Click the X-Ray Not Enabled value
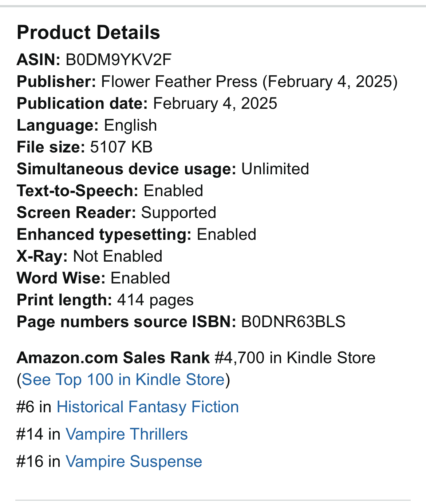 pos(118,256)
